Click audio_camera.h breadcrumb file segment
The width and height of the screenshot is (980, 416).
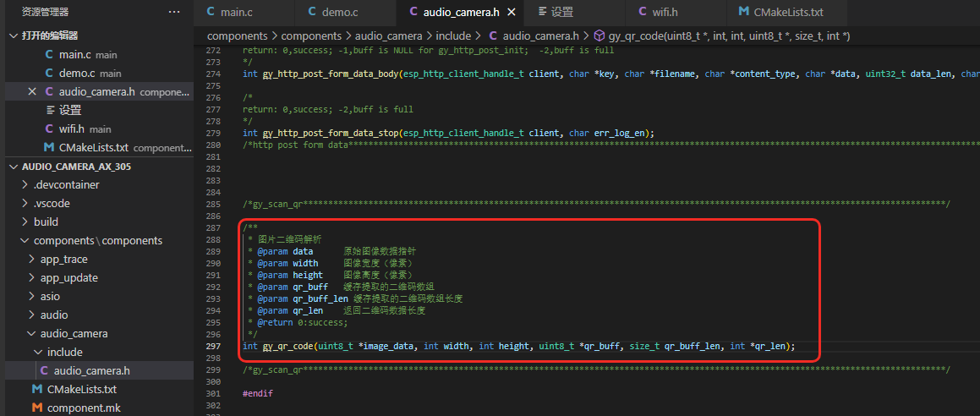[540, 36]
